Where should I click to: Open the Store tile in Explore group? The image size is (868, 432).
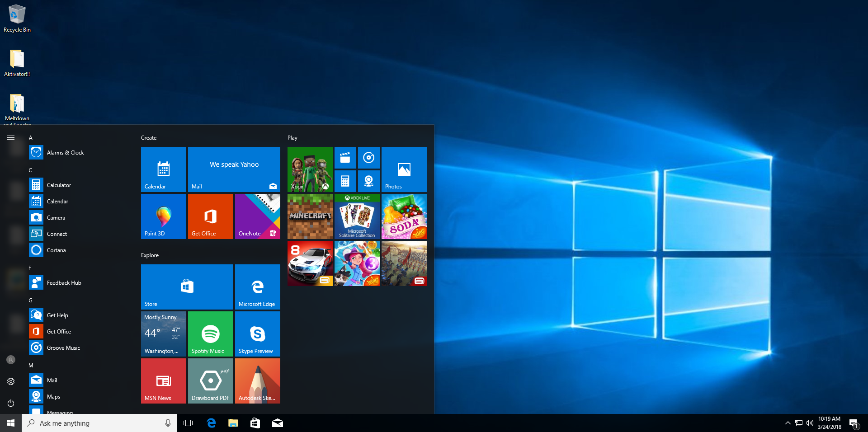click(x=187, y=287)
